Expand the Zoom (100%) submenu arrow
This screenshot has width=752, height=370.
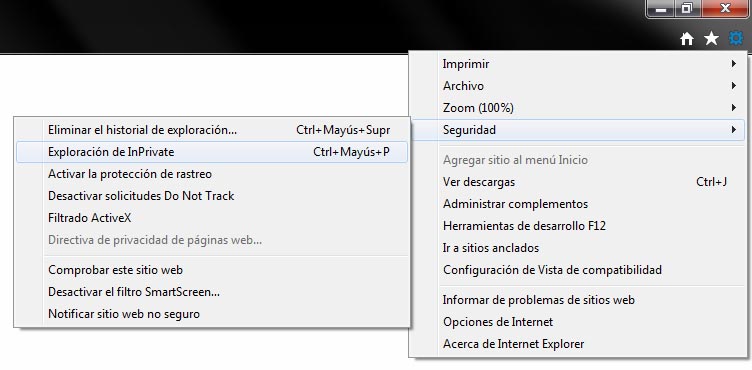734,108
